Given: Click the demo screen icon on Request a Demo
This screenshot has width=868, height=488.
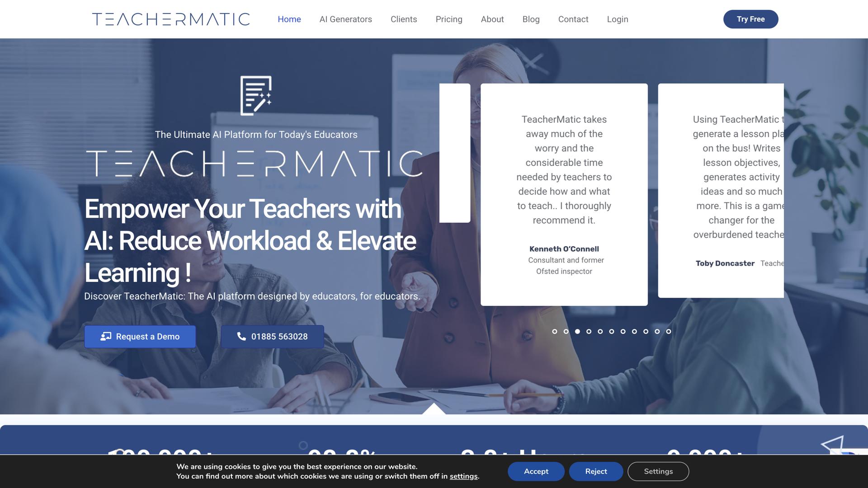Looking at the screenshot, I should [x=107, y=336].
